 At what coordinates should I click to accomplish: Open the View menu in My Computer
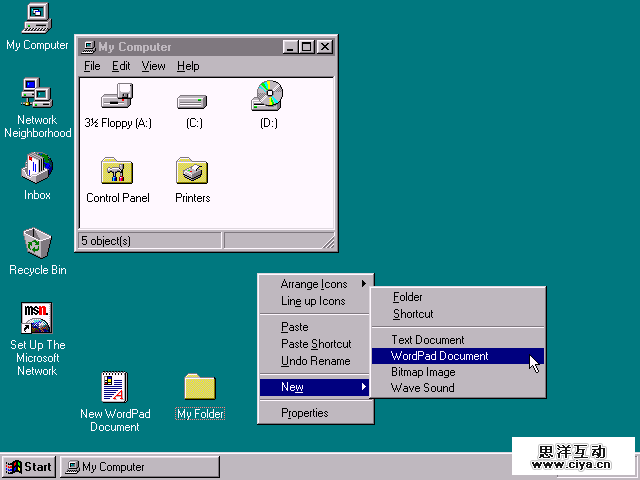pos(153,66)
